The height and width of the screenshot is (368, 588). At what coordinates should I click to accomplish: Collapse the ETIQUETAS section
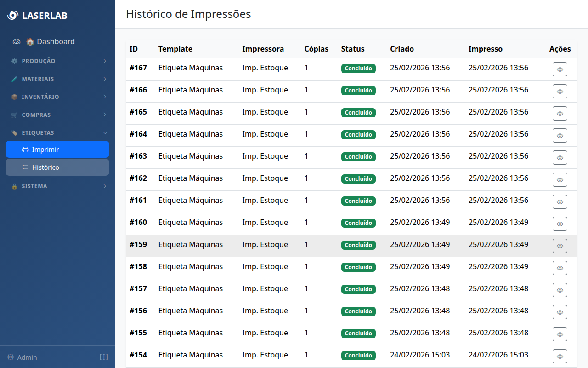pos(57,132)
